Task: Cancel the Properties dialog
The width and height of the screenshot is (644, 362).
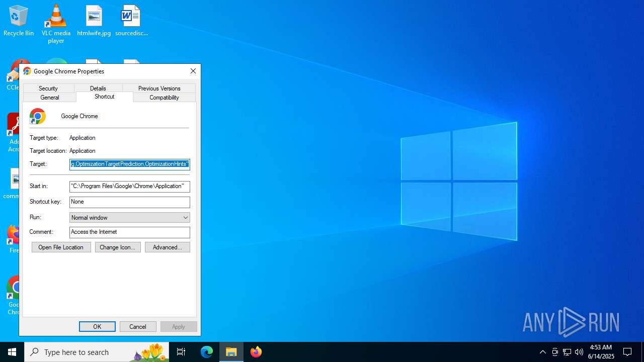Action: pos(138,327)
